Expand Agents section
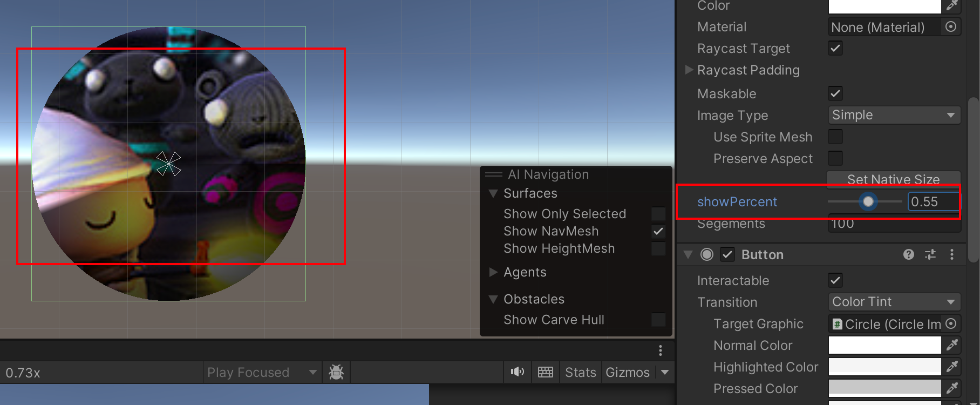This screenshot has width=980, height=405. [493, 272]
